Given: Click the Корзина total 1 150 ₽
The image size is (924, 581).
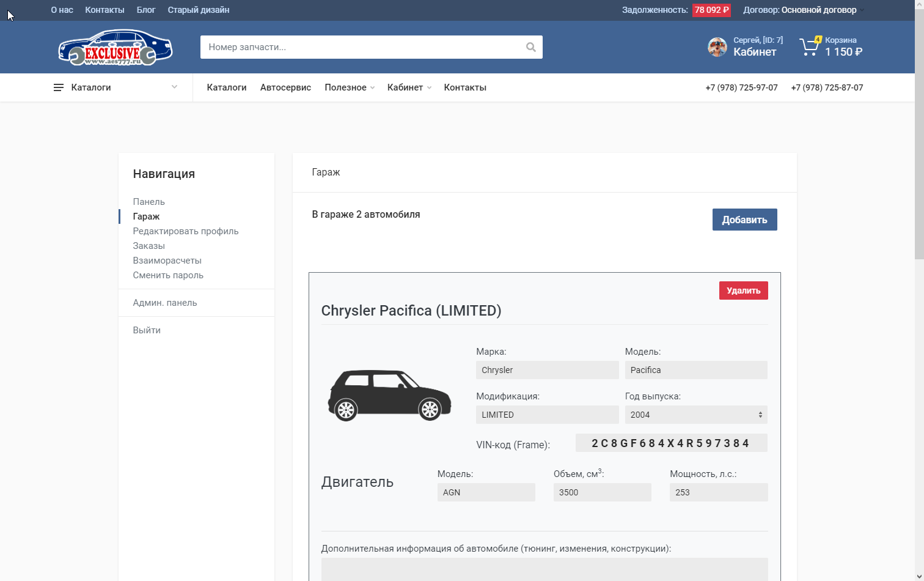Looking at the screenshot, I should click(843, 52).
